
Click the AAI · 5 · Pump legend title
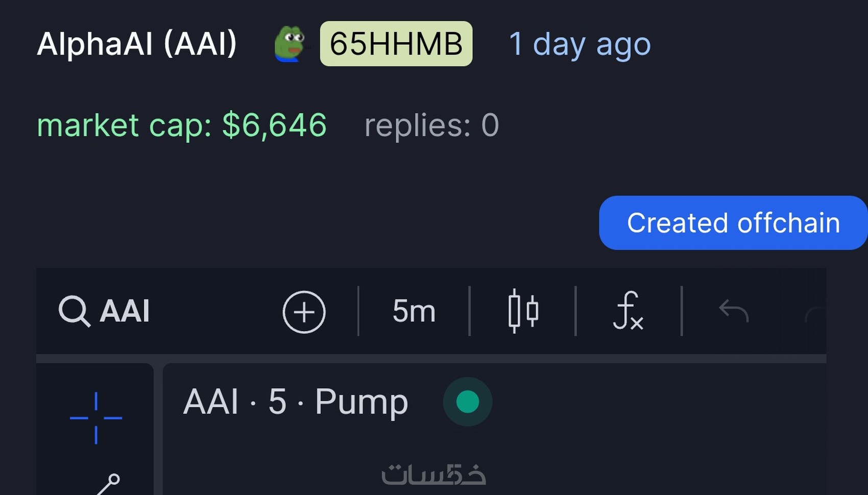295,402
